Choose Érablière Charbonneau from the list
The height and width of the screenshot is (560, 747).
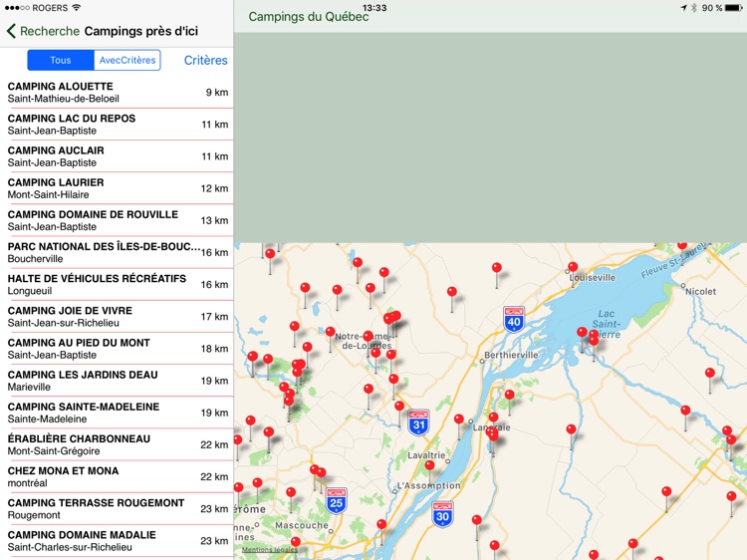tap(117, 444)
